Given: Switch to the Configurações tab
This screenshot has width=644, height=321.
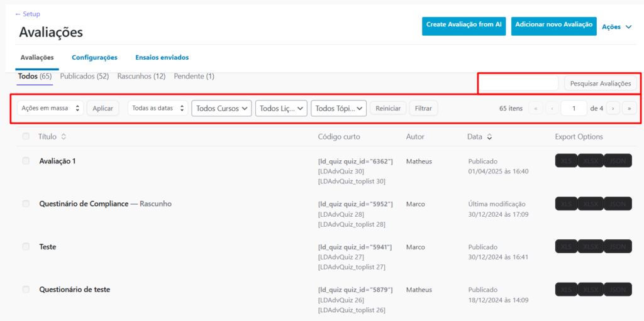Looking at the screenshot, I should (x=94, y=57).
